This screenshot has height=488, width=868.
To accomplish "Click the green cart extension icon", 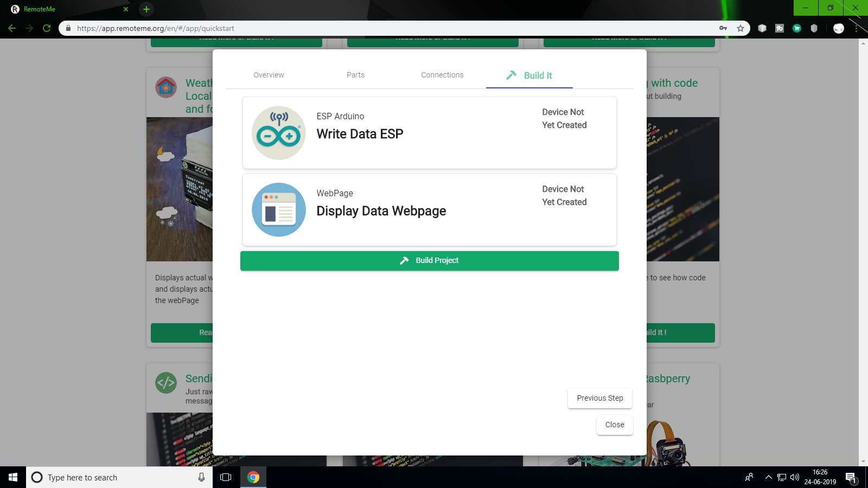I will pos(797,28).
